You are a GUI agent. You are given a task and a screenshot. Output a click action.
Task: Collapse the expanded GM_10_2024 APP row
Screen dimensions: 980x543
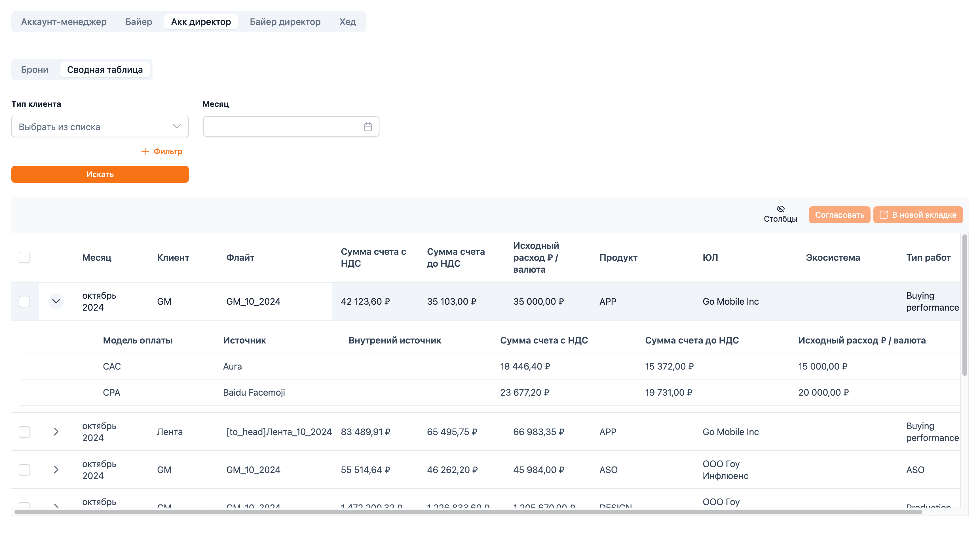click(56, 301)
